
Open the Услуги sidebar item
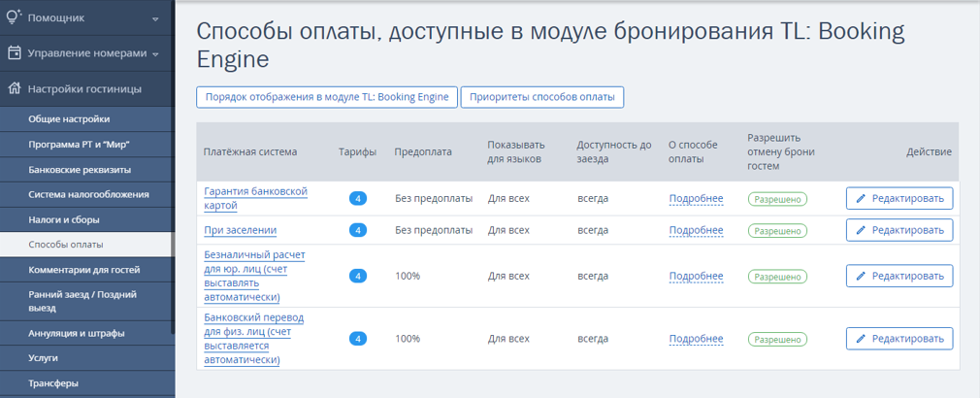pos(85,358)
